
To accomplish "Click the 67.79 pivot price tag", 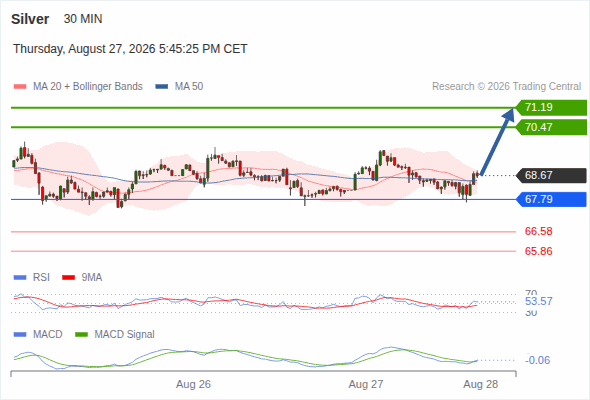I will point(551,199).
